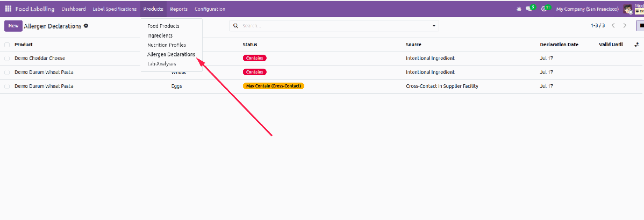Collapse the Products menu
Viewport: 644px width, 220px height.
153,9
